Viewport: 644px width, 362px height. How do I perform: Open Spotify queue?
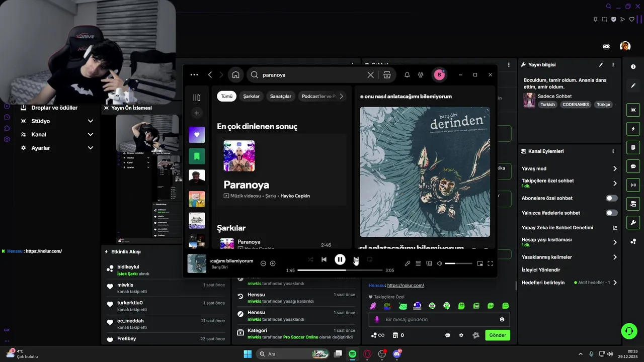click(x=418, y=263)
